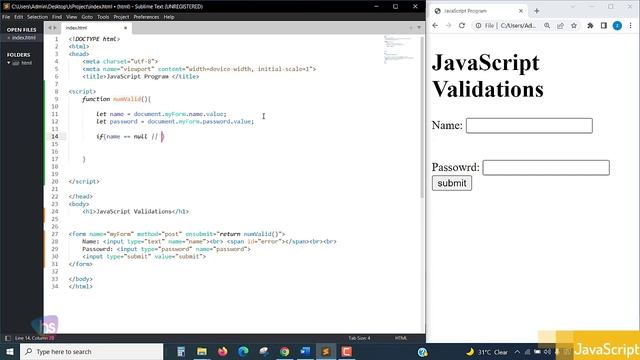Screen dimensions: 640x360
Task: Open the Tools menu
Action: point(103,17)
